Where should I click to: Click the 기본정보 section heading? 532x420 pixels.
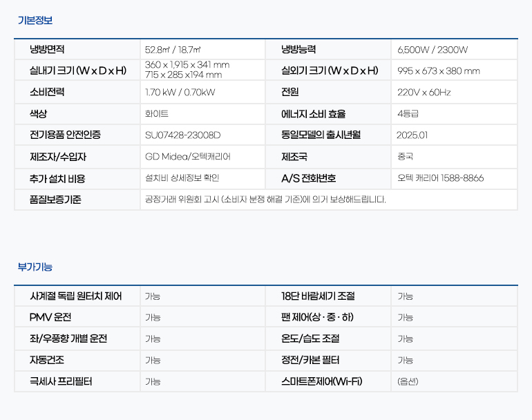tap(35, 21)
